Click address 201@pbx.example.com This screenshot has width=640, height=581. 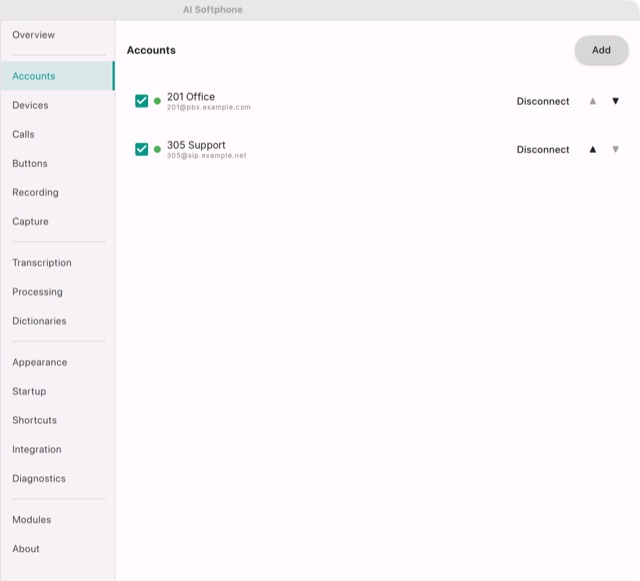(x=209, y=107)
